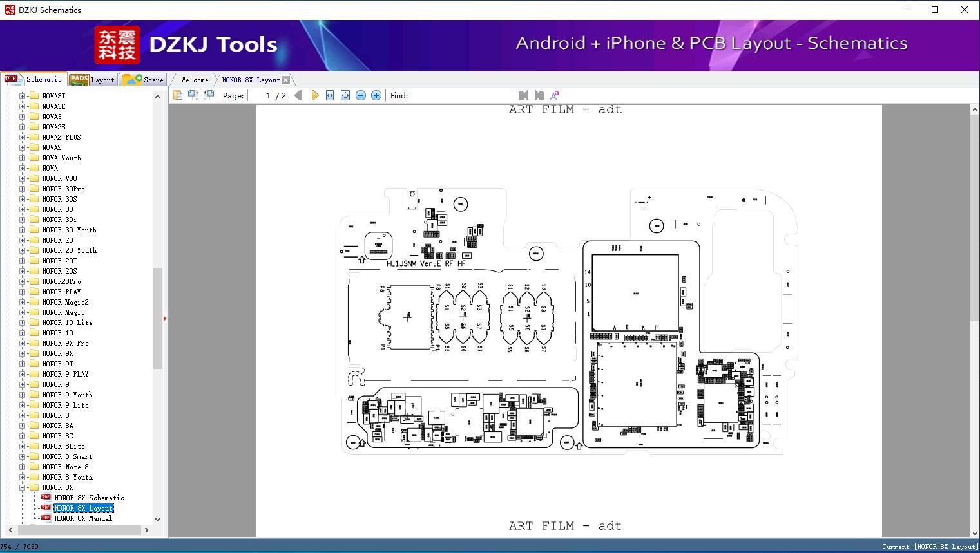Click the tree vertical scrollbar thumb
Screen dimensions: 980x553
pyautogui.click(x=157, y=318)
